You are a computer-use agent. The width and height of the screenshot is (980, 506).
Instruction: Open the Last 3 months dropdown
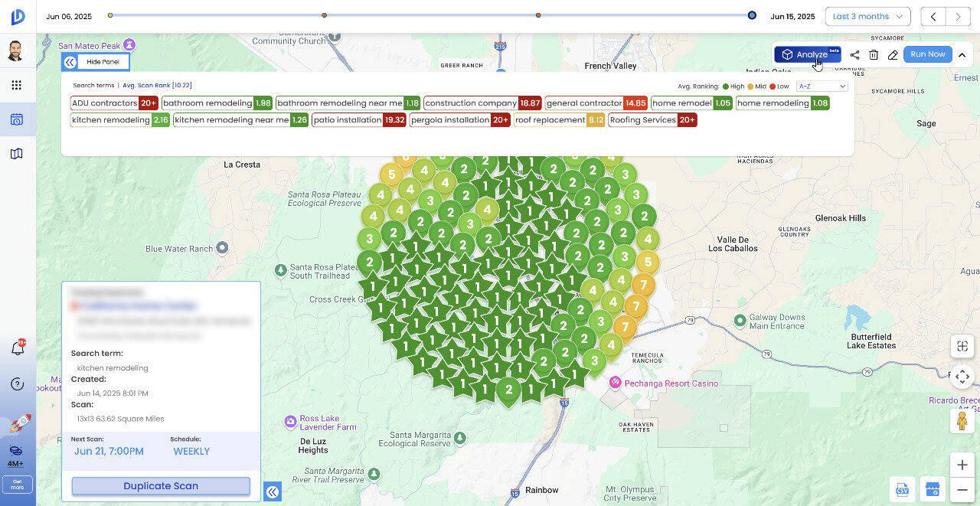click(x=867, y=16)
